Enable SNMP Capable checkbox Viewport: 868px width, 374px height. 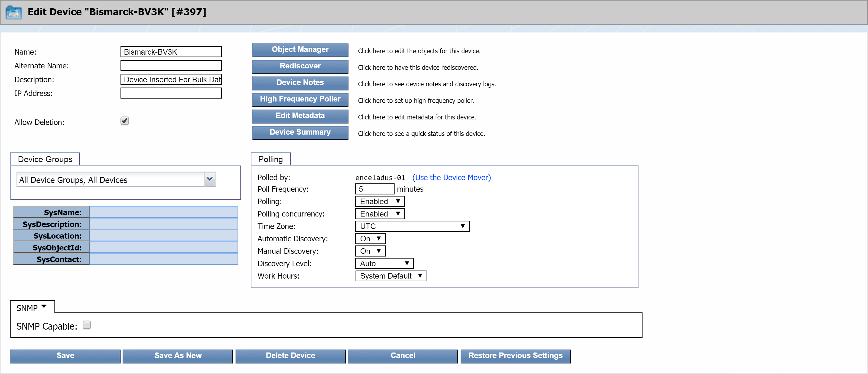86,325
